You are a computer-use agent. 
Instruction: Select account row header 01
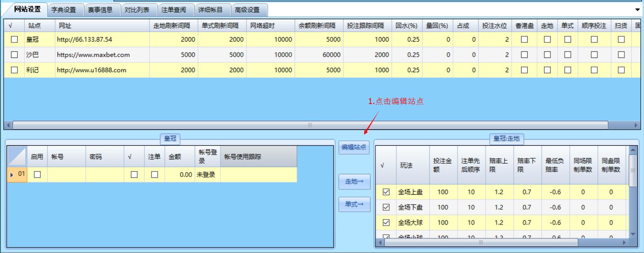pyautogui.click(x=17, y=175)
